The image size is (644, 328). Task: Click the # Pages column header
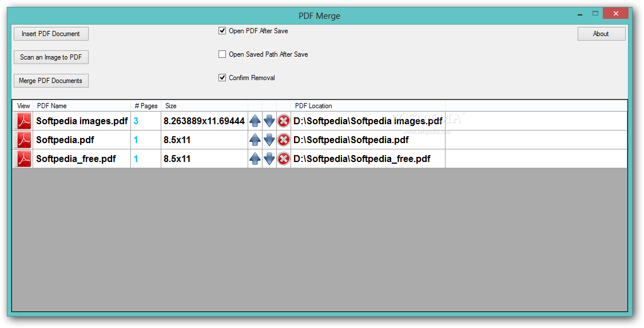(146, 106)
